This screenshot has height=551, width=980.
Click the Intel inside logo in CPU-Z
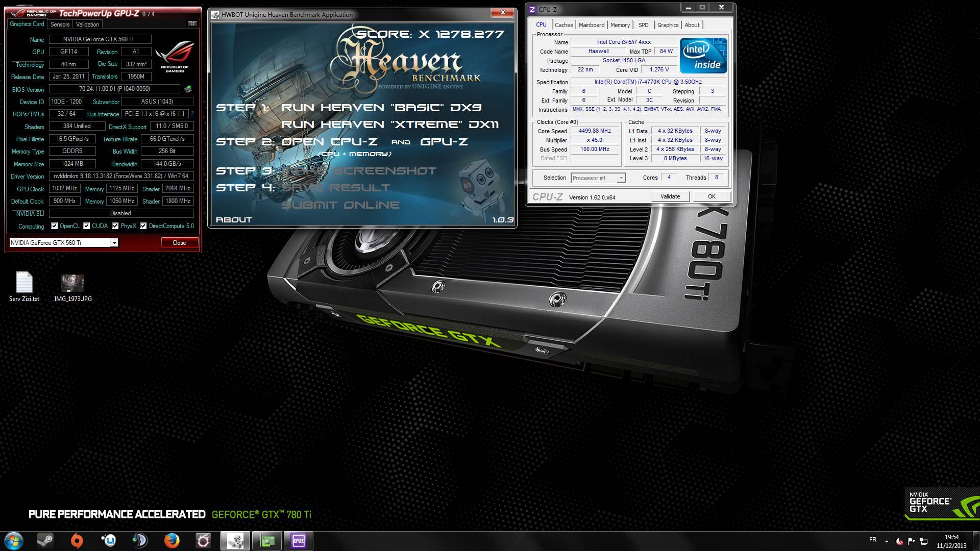click(703, 55)
